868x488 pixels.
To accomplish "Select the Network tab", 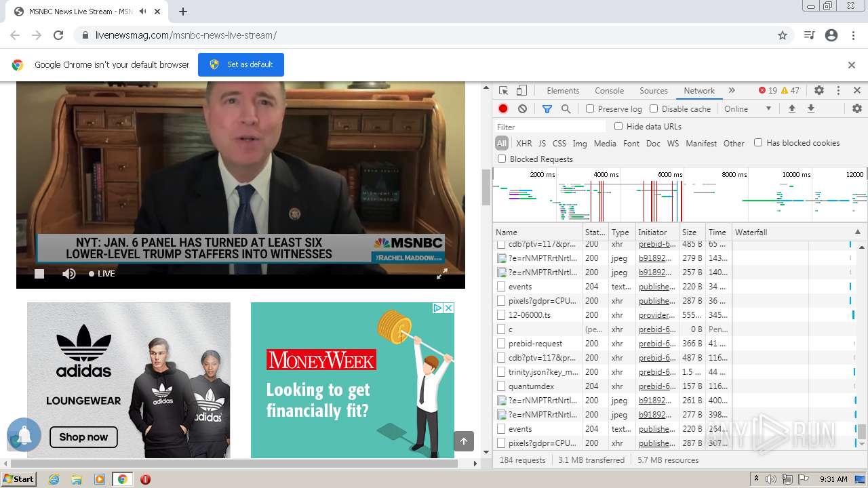I will tap(699, 90).
